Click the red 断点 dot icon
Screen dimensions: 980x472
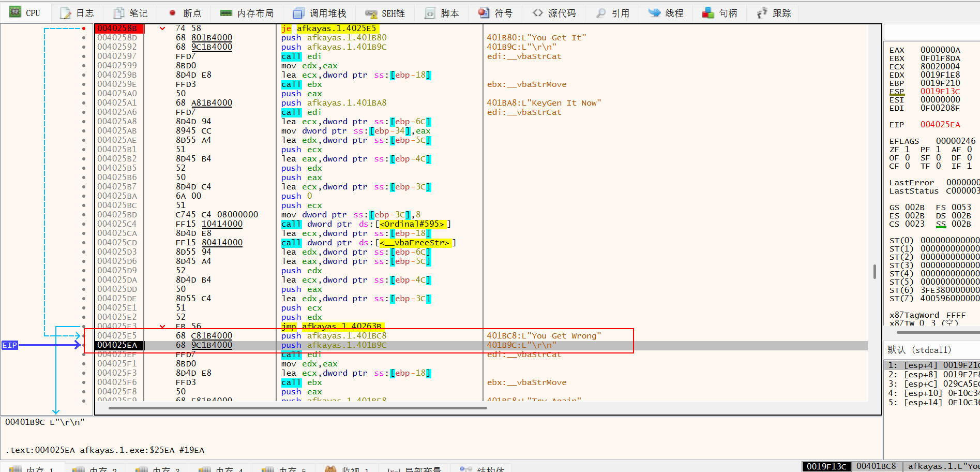pyautogui.click(x=172, y=13)
